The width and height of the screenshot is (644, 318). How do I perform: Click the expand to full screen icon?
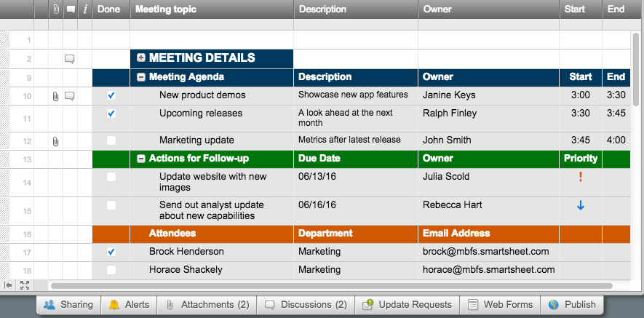click(x=25, y=285)
